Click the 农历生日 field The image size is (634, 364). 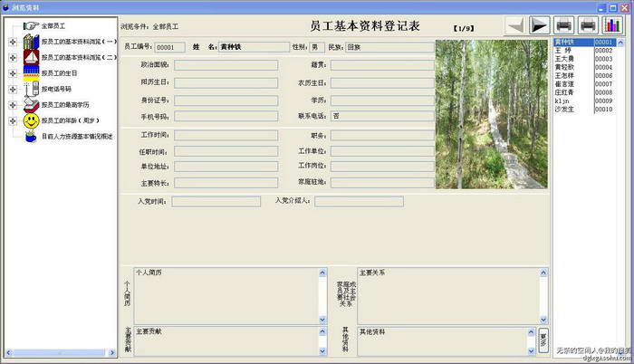pos(382,83)
